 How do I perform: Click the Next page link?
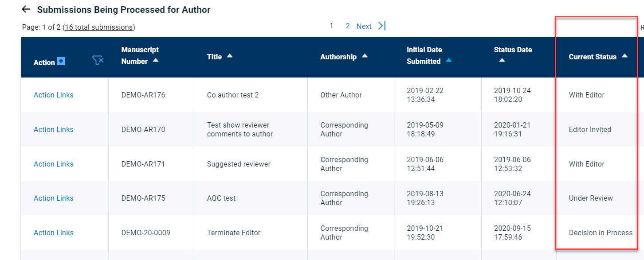click(x=364, y=26)
